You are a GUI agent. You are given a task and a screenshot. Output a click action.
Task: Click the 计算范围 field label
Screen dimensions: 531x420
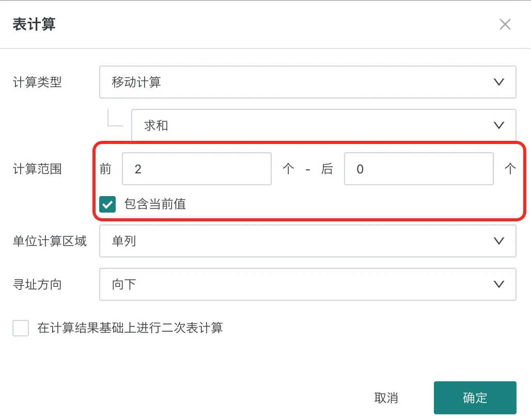coord(37,169)
